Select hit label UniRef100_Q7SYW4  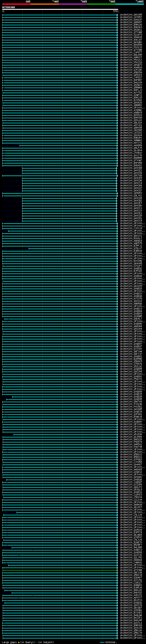131,570
